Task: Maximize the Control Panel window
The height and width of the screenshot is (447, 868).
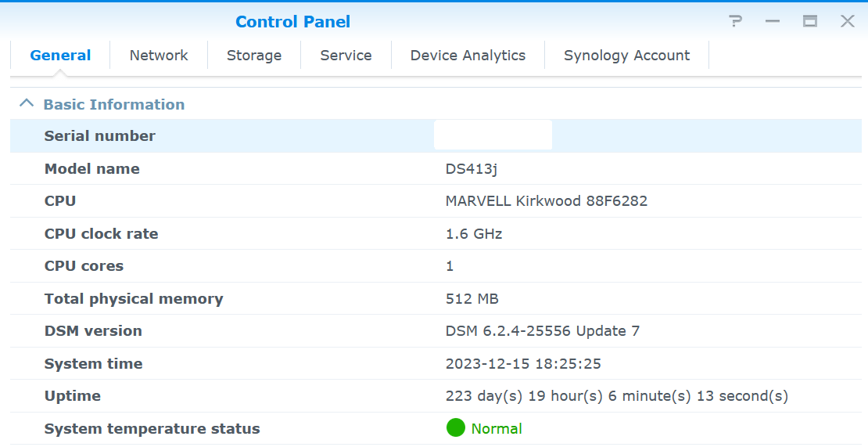Action: point(810,21)
